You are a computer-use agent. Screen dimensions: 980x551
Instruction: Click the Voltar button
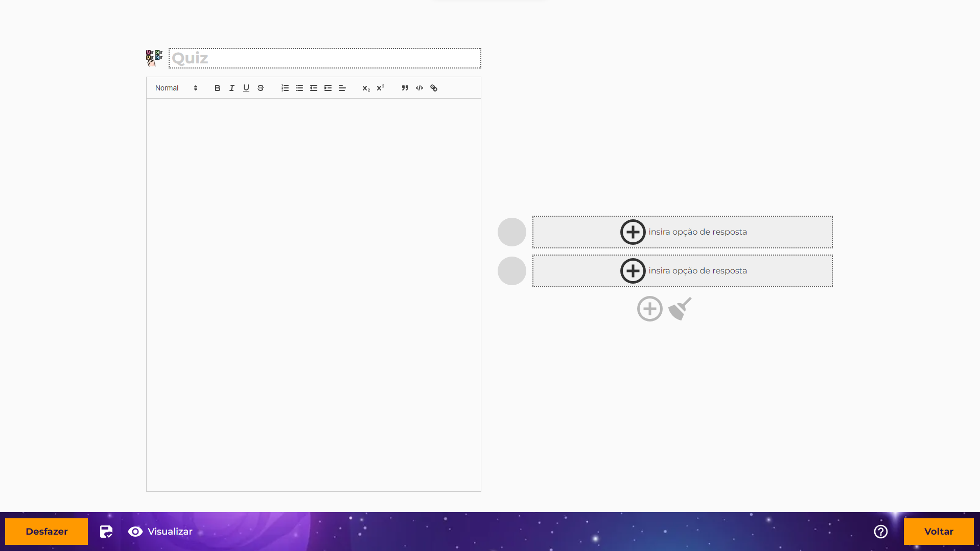coord(938,532)
